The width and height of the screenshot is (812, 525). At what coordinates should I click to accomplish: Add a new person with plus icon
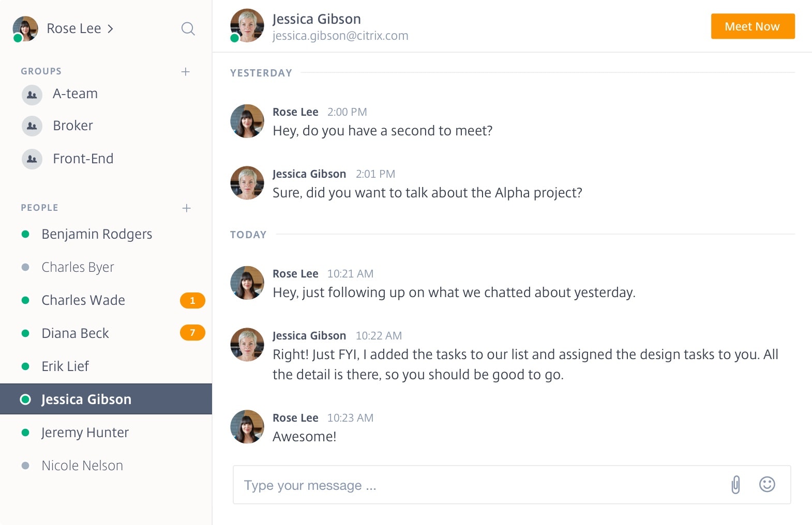pyautogui.click(x=187, y=208)
